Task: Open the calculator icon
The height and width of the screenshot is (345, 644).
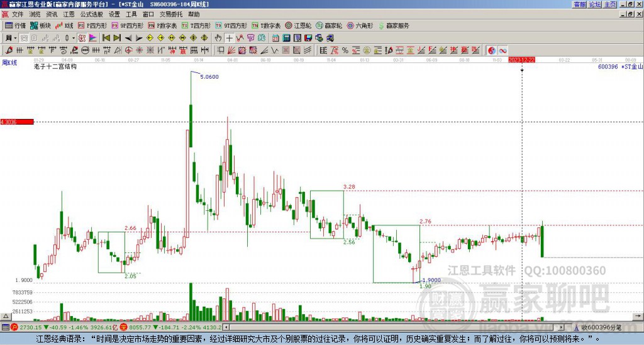Action: coord(287,38)
